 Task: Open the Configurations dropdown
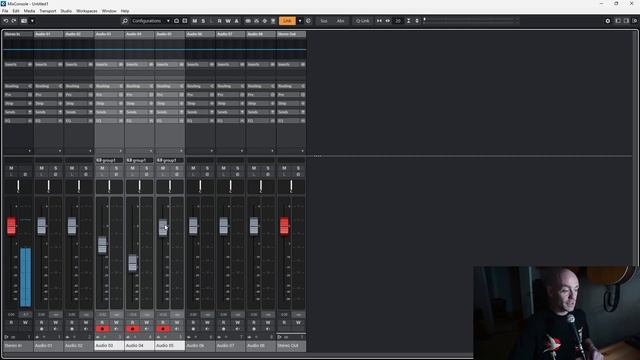[x=149, y=21]
